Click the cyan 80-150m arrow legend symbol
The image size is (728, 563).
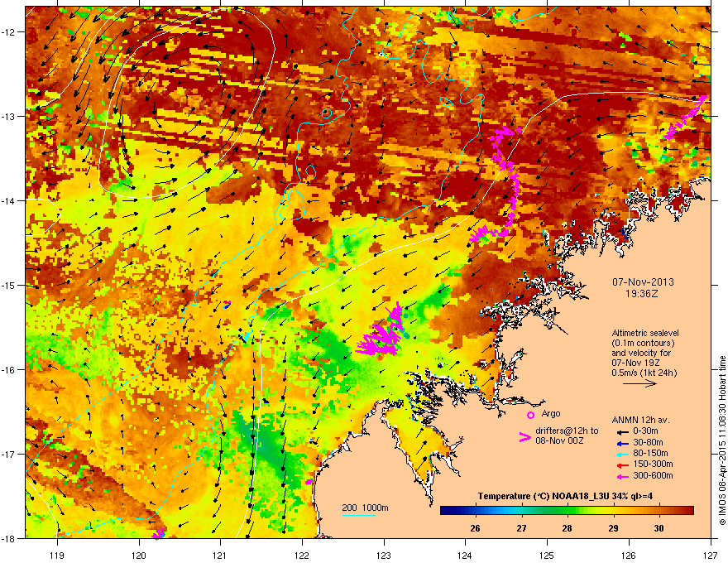(x=622, y=454)
